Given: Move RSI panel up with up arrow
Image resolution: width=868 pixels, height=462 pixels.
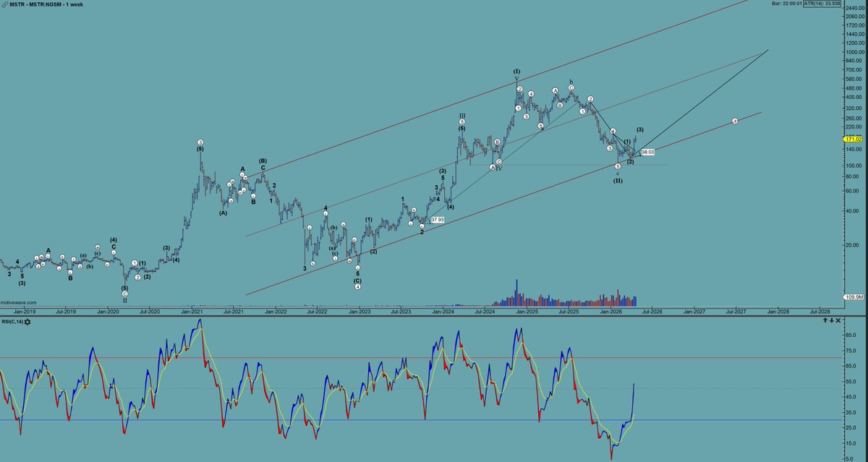Looking at the screenshot, I should click(825, 320).
